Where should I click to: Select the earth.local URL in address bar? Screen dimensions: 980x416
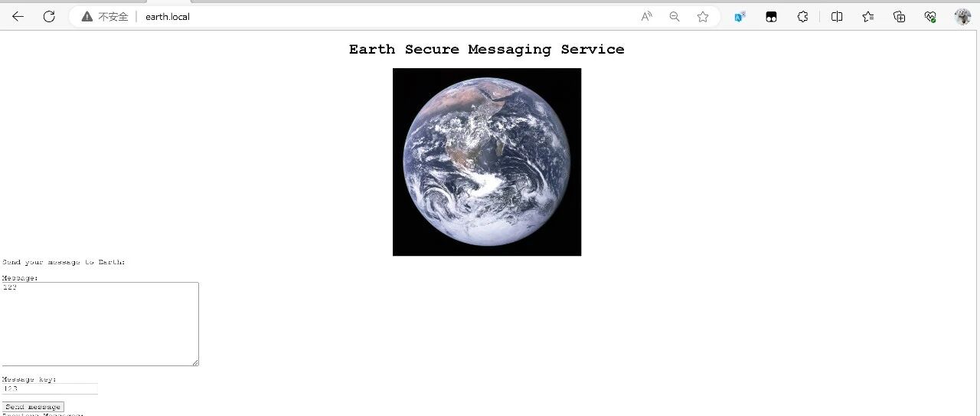(168, 16)
